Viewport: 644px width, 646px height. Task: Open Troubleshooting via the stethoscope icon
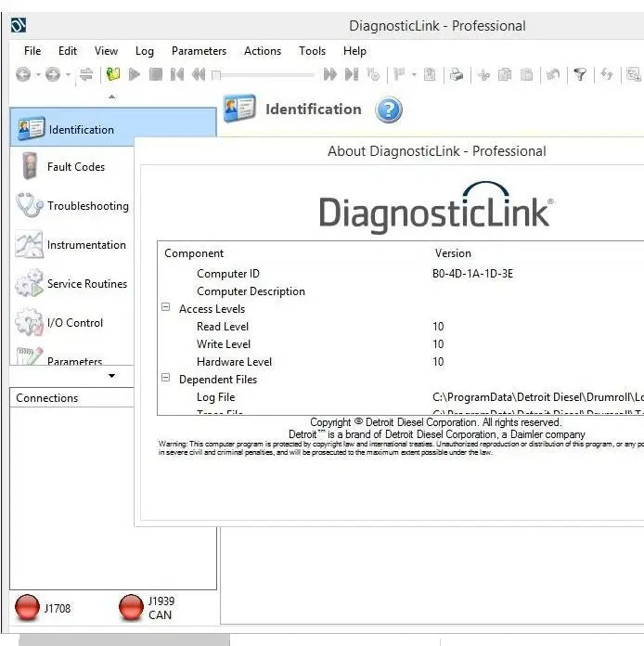30,206
